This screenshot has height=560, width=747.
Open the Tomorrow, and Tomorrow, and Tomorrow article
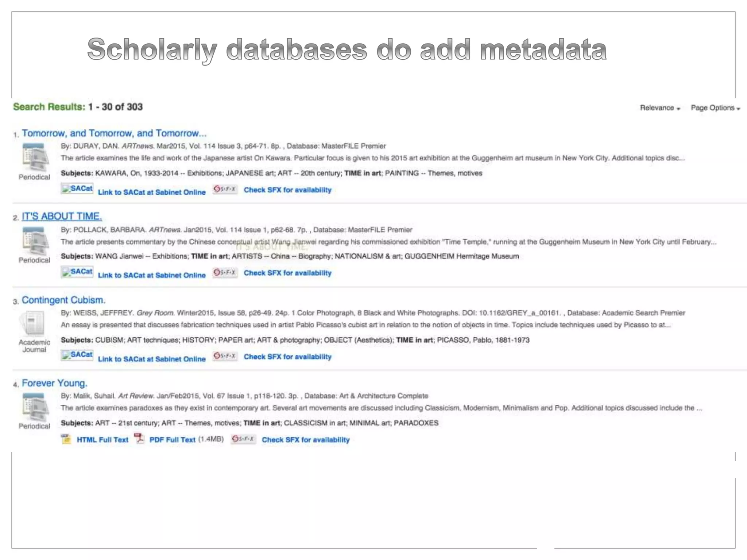tap(114, 133)
